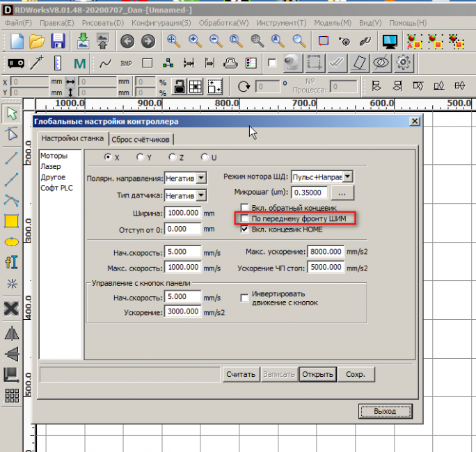Click the Undo left arrow icon
Screen dimensions: 476x452
pyautogui.click(x=127, y=41)
